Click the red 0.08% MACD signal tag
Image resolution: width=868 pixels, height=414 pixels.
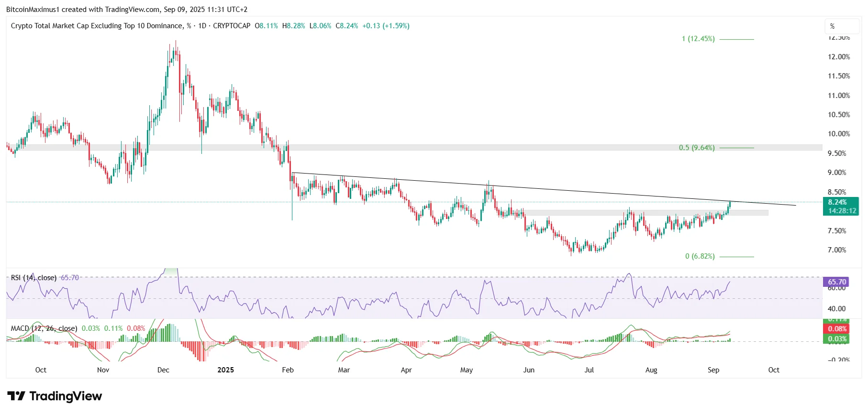837,329
